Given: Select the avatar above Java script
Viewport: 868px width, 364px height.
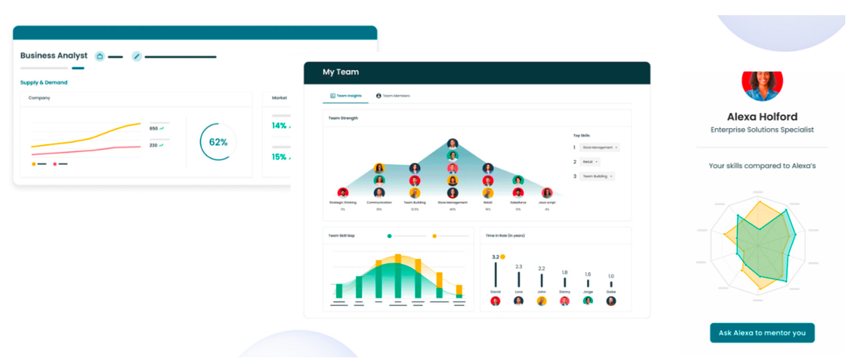Looking at the screenshot, I should (x=547, y=192).
